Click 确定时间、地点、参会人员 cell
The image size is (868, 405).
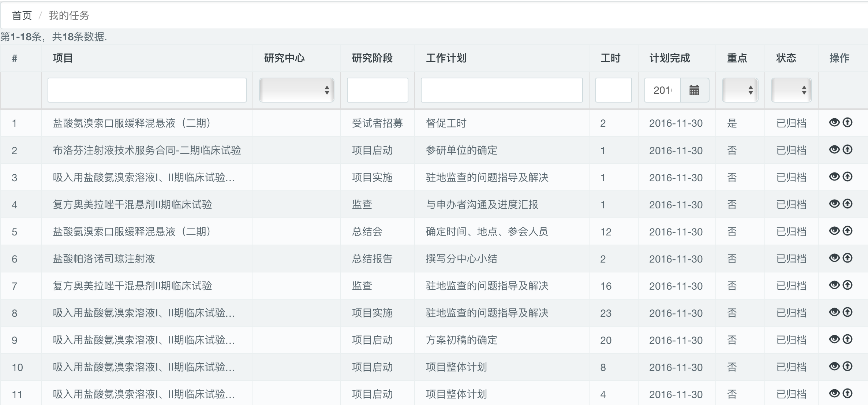(x=487, y=232)
